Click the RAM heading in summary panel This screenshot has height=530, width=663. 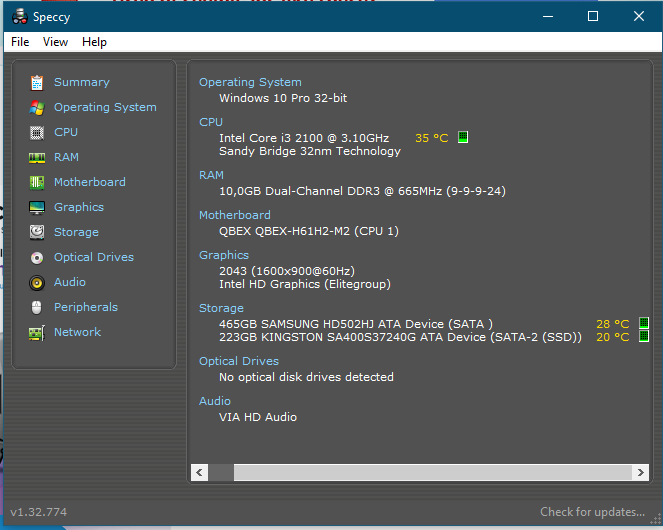[x=211, y=175]
